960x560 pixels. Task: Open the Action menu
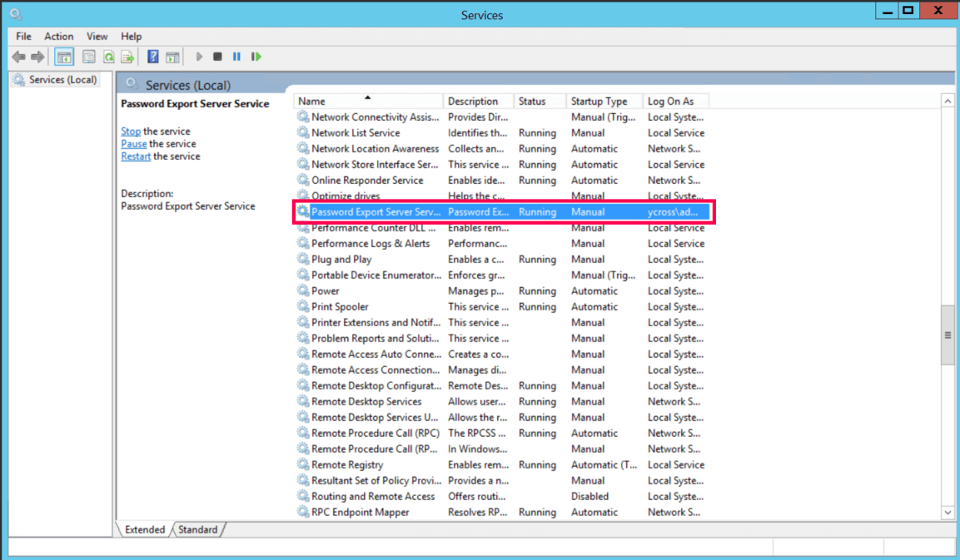pyautogui.click(x=58, y=36)
